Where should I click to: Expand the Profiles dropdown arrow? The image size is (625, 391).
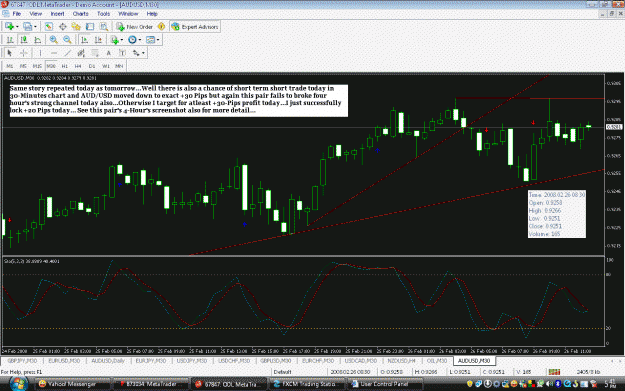pyautogui.click(x=35, y=27)
